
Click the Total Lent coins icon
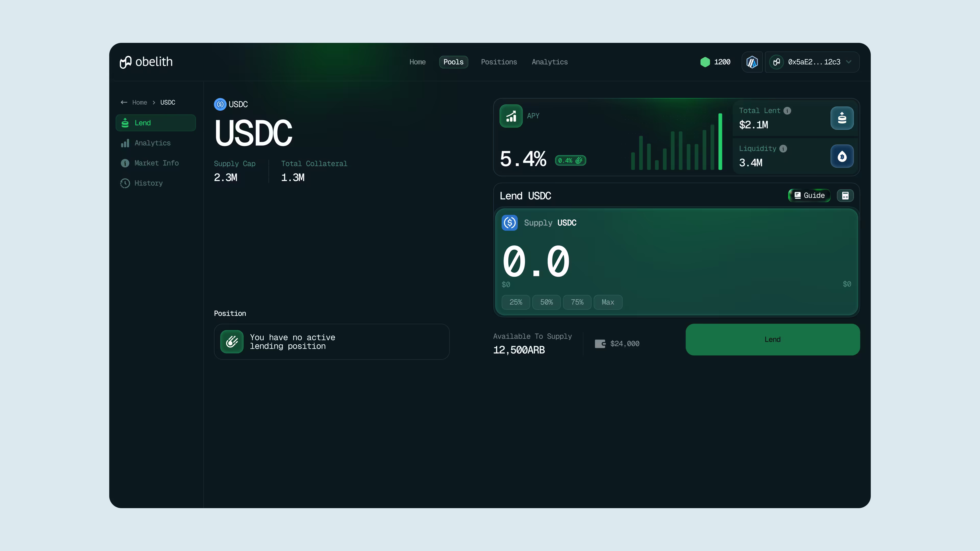(842, 118)
